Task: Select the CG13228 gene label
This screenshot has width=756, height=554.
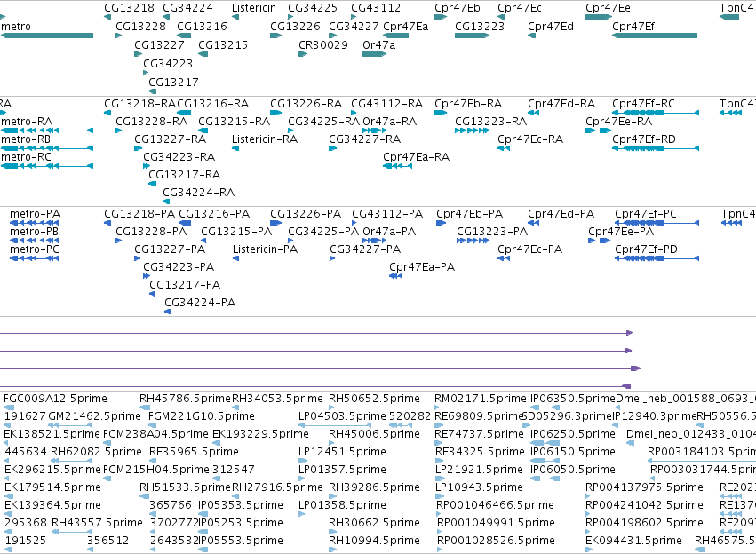Action: [140, 26]
